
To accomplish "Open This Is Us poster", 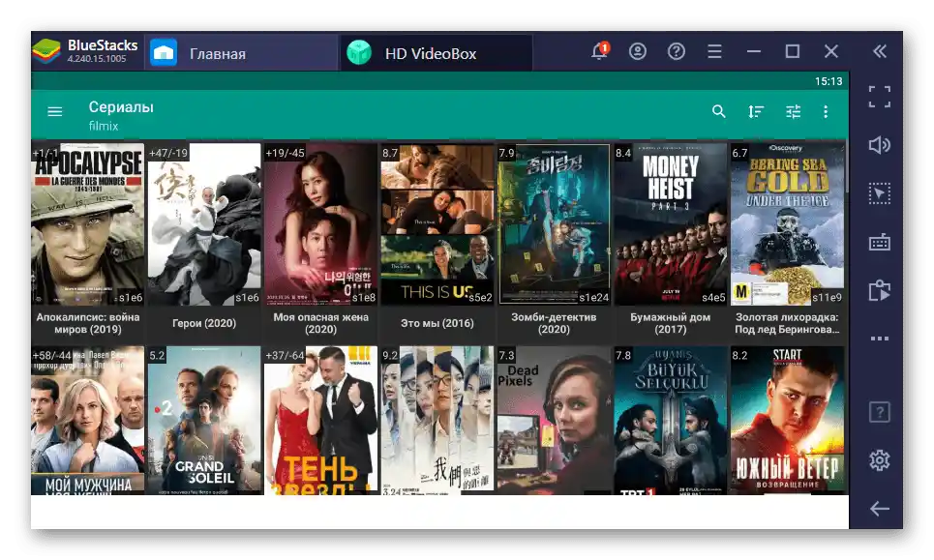I will click(437, 224).
